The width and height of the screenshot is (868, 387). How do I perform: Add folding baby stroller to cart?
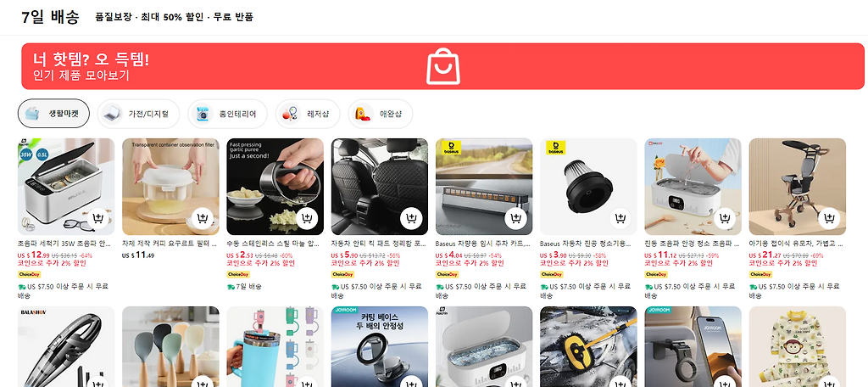(829, 218)
